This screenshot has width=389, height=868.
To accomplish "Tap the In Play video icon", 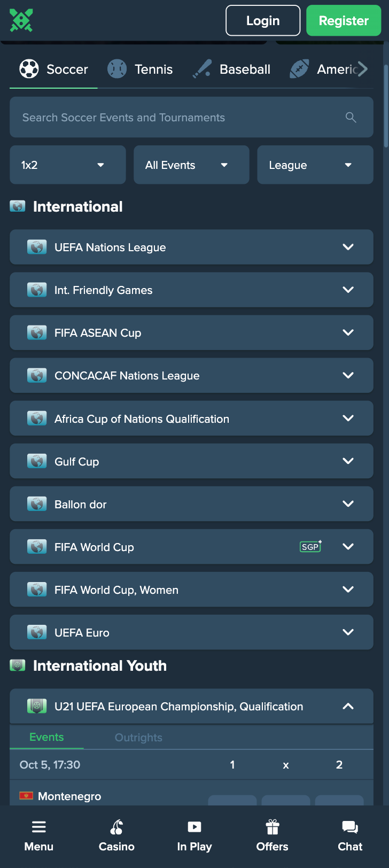I will (194, 827).
